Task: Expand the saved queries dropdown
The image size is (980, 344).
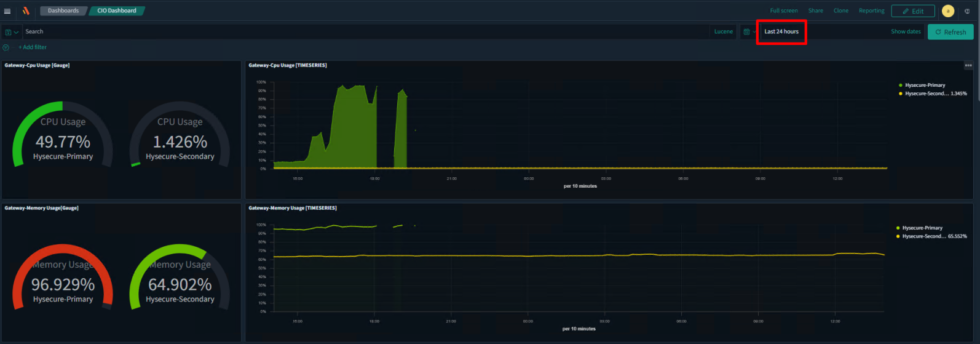Action: point(12,32)
